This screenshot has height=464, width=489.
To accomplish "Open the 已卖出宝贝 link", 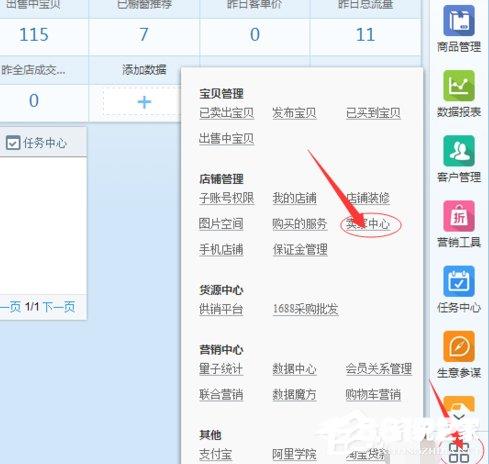I will point(227,113).
